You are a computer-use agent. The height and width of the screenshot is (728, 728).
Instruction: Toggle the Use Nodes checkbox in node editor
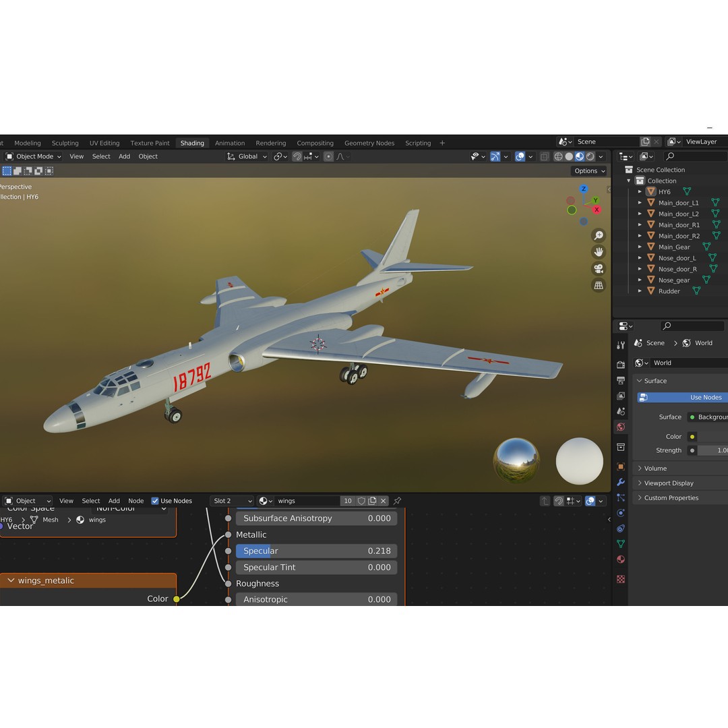[x=155, y=501]
